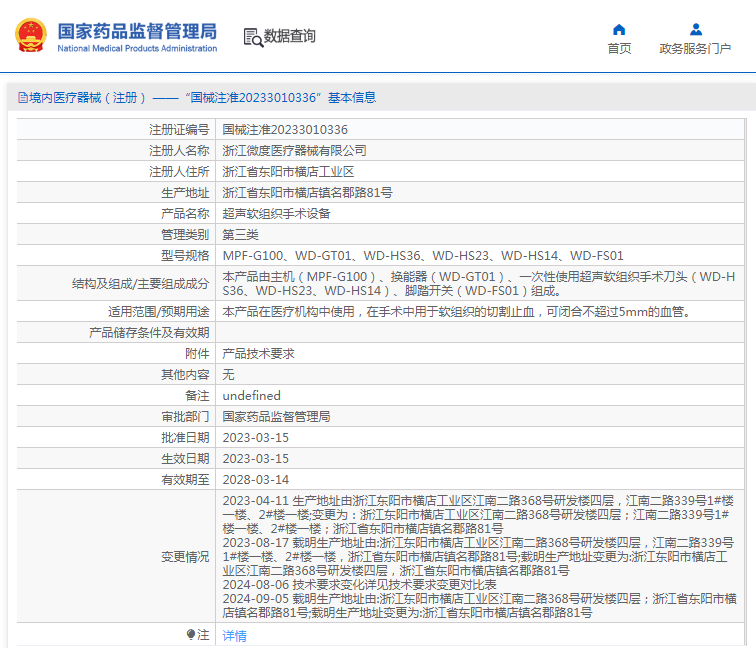Go to 首页 text link
This screenshot has width=756, height=648.
(619, 49)
